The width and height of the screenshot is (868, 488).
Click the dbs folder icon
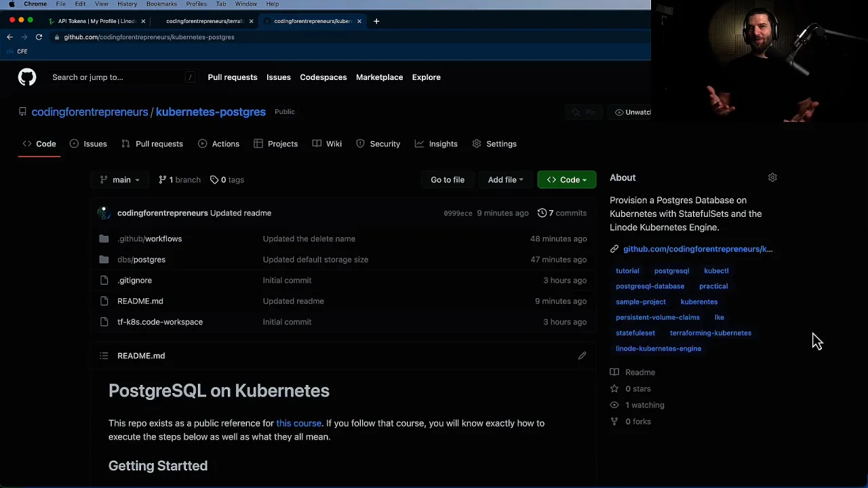tap(104, 260)
